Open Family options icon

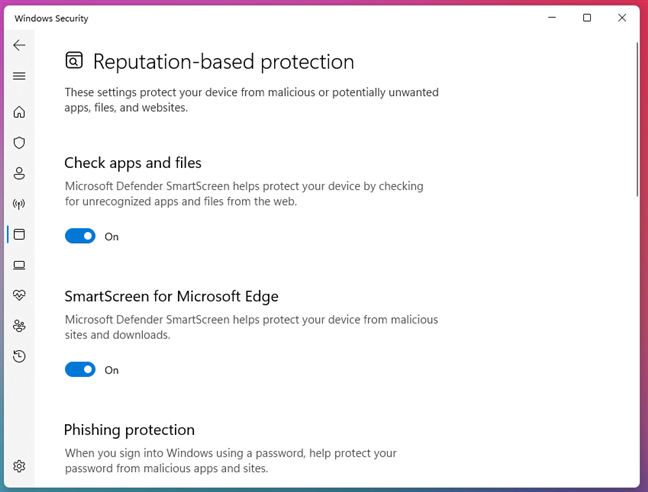(19, 326)
